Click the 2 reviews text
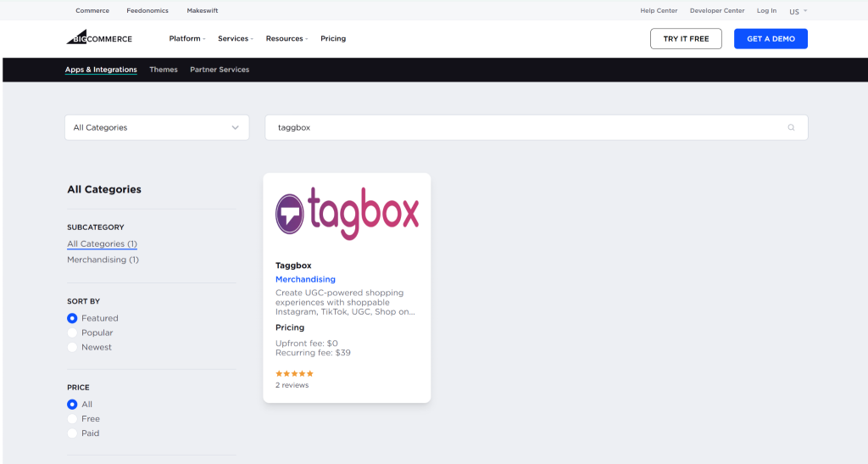868x464 pixels. tap(292, 385)
